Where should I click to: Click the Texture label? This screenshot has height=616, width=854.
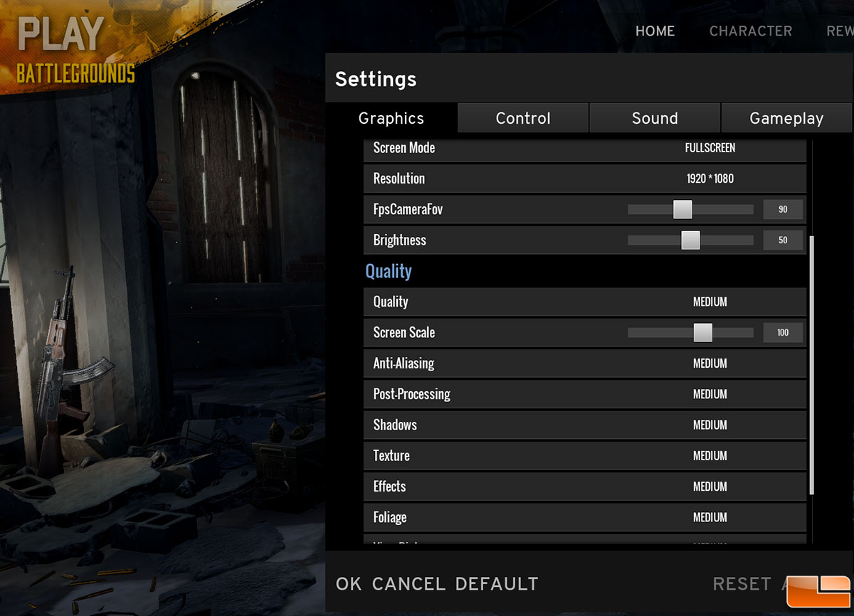click(391, 456)
